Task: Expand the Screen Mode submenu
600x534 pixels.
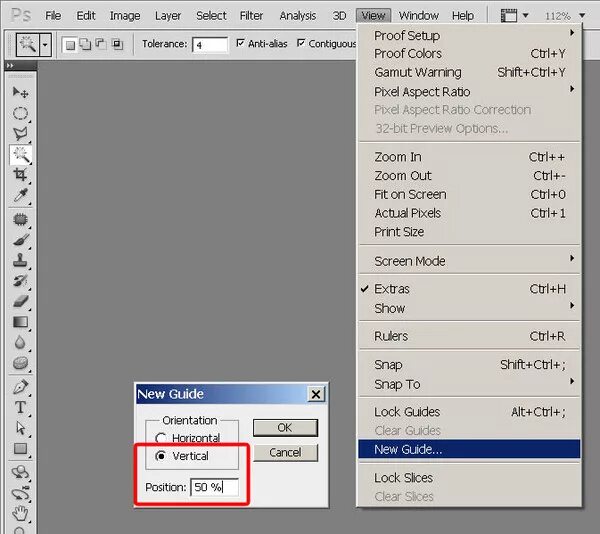Action: [469, 261]
